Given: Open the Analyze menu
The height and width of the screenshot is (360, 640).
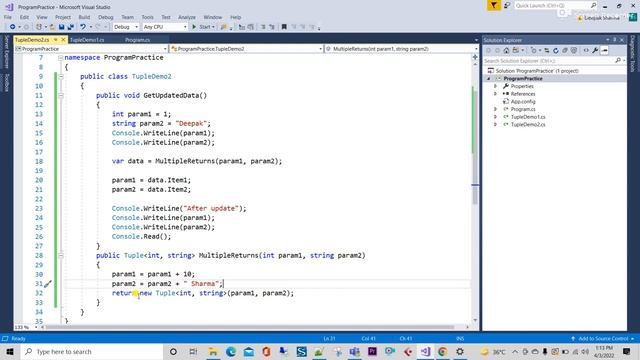Looking at the screenshot, I should (x=187, y=17).
